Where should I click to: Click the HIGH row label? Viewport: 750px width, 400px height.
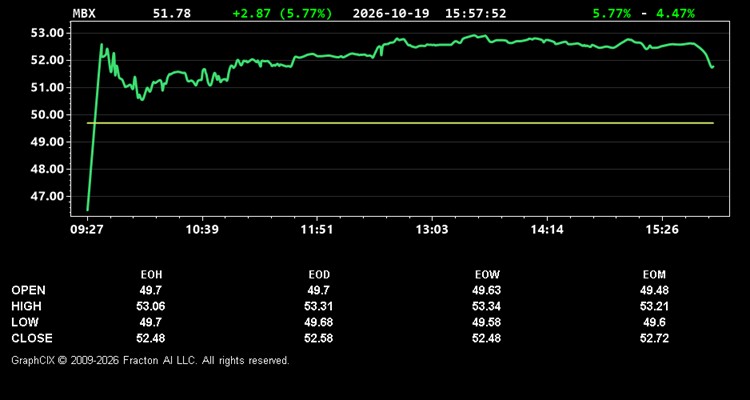(26, 306)
